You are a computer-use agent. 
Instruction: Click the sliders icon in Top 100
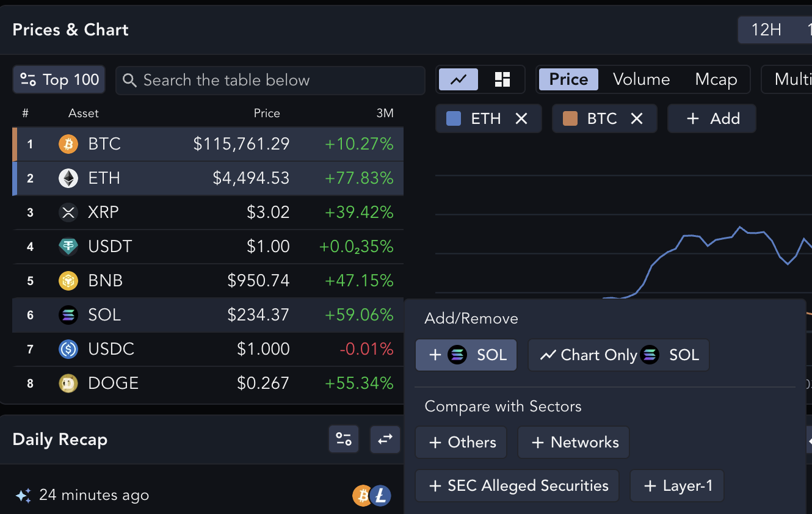(28, 80)
